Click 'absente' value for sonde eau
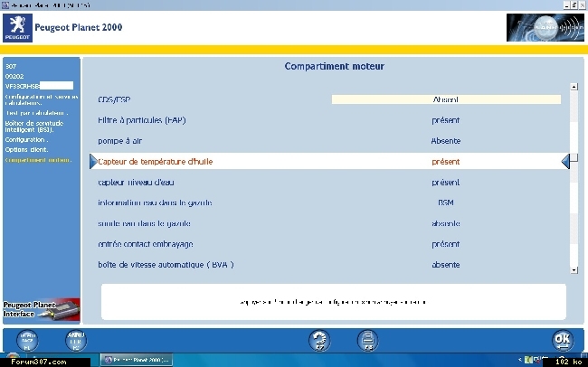Screen dimensions: 588x367 point(445,223)
